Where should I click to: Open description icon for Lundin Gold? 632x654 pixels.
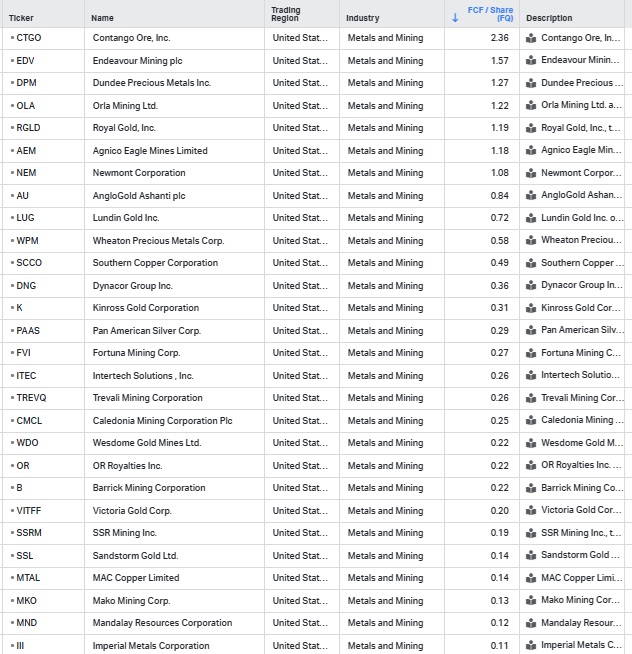[531, 218]
